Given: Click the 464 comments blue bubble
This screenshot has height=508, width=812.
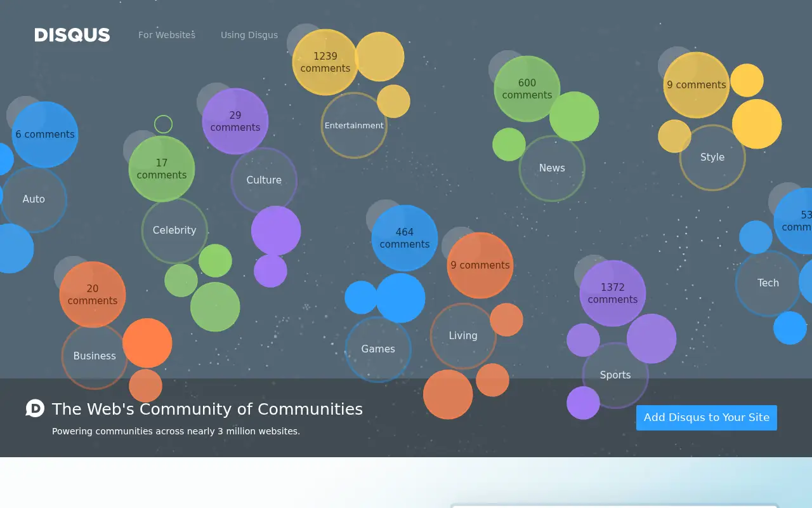Looking at the screenshot, I should (405, 238).
